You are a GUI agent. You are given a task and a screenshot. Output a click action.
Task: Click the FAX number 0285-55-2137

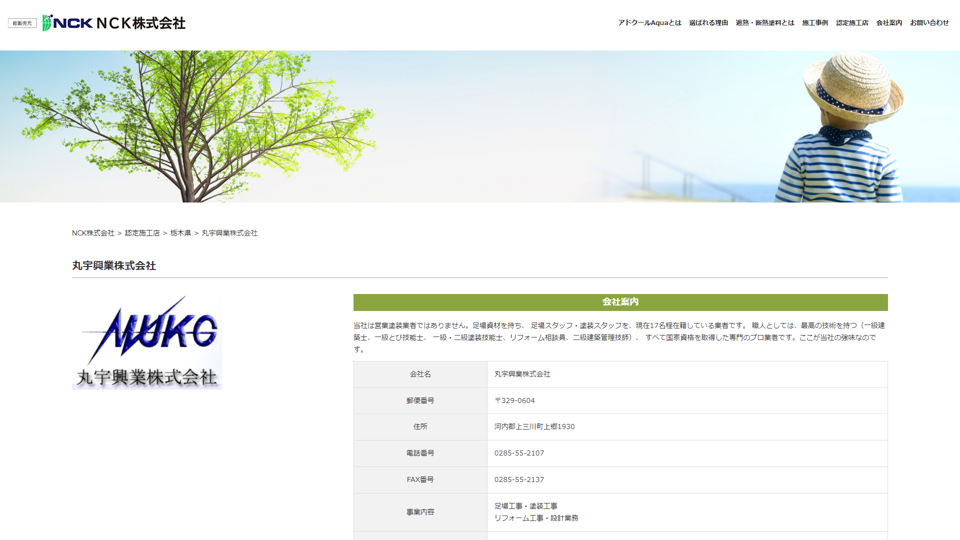(519, 480)
